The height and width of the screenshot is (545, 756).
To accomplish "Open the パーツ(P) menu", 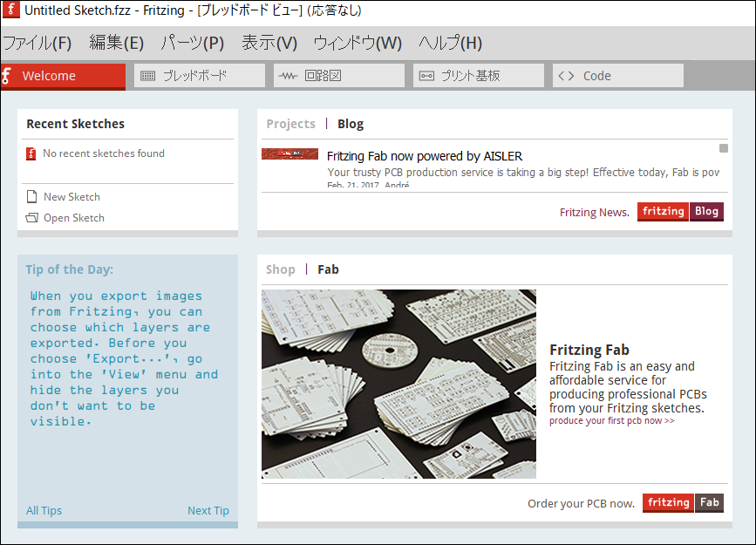I will point(192,43).
